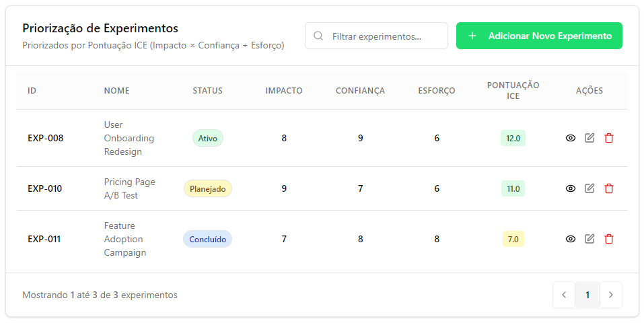This screenshot has height=323, width=644.
Task: Delete experiment EXP-010 with trash icon
Action: (609, 188)
